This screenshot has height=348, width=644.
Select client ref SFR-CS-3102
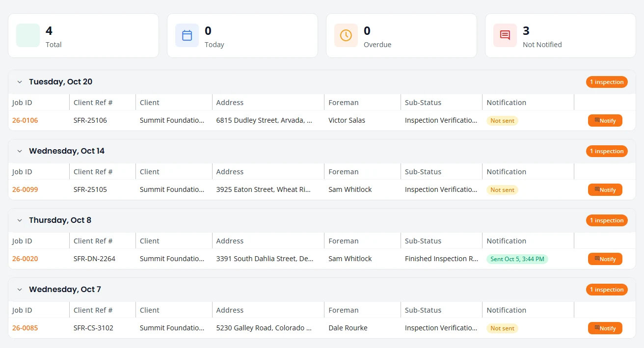pos(93,328)
